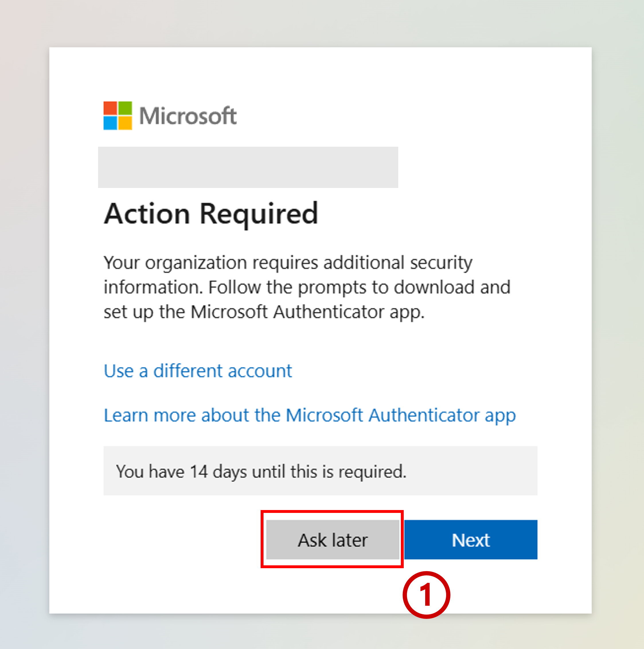Click the green square of the Microsoft logo

[x=125, y=108]
